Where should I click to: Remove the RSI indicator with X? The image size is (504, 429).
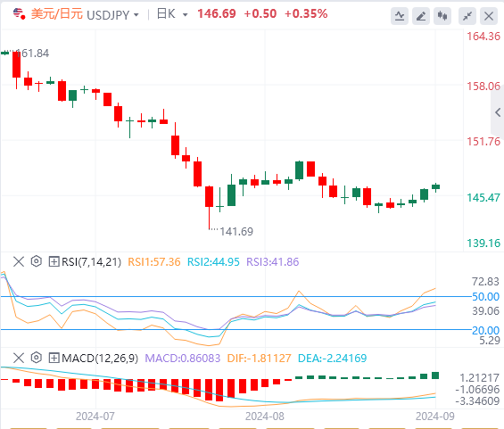tap(19, 261)
